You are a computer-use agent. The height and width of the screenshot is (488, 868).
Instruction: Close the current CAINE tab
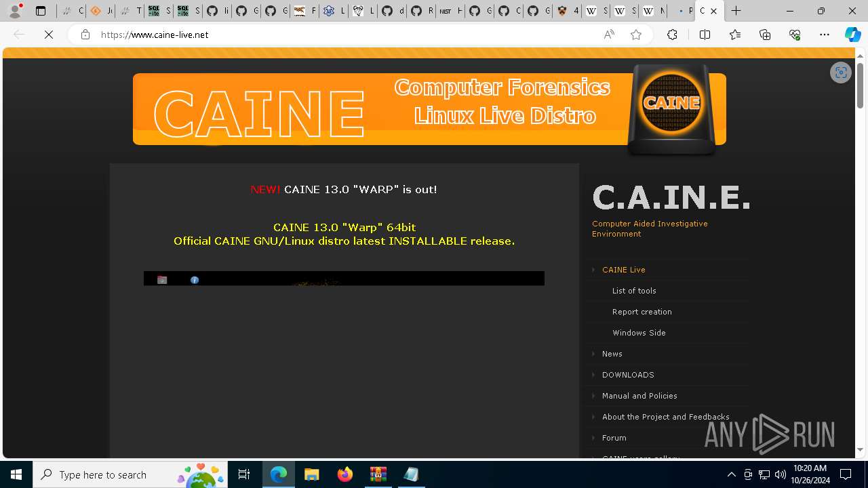pyautogui.click(x=713, y=11)
